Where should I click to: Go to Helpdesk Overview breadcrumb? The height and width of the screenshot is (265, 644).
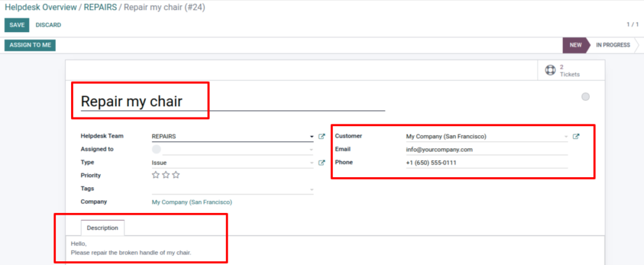click(41, 8)
